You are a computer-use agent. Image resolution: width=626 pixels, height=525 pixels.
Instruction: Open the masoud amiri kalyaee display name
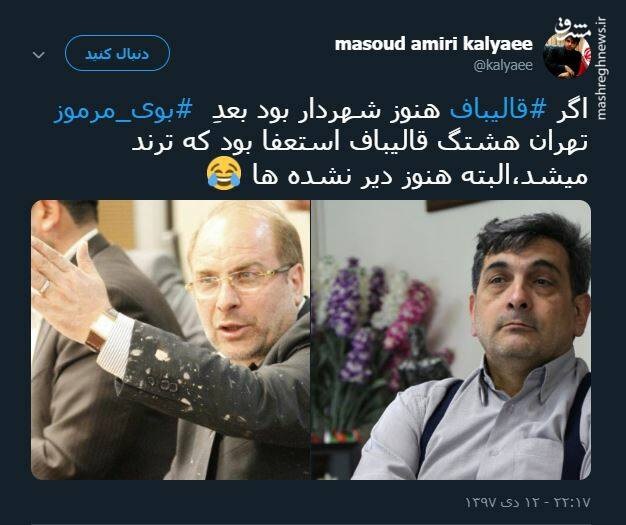[x=434, y=44]
